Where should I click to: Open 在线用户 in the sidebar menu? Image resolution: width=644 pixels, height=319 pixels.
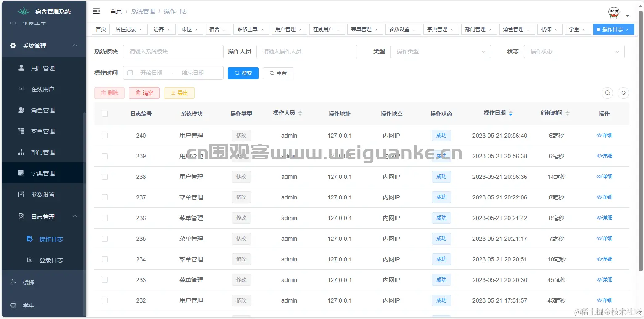(43, 89)
